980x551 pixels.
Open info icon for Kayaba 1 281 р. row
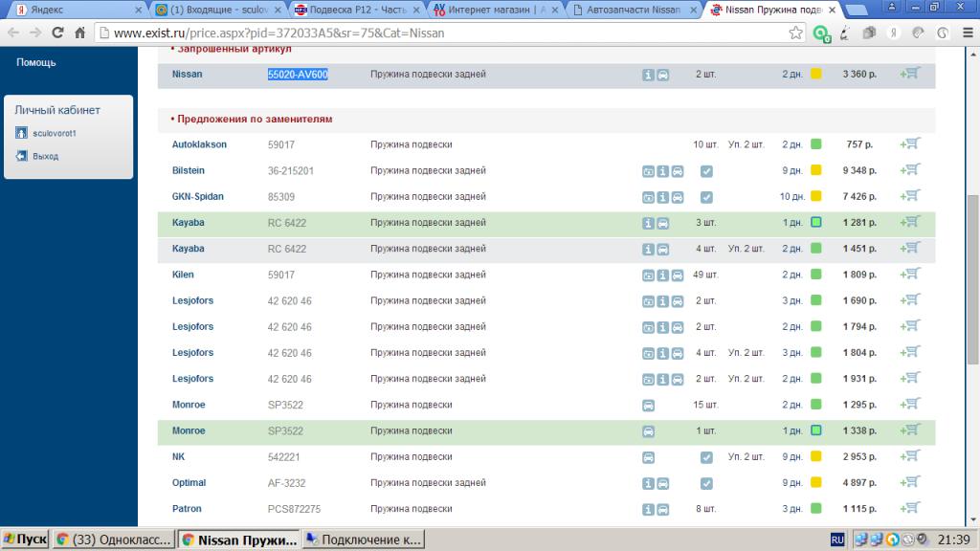point(648,223)
